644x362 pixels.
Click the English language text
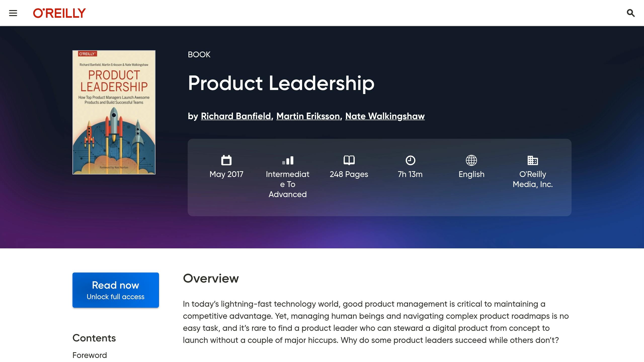tap(471, 174)
